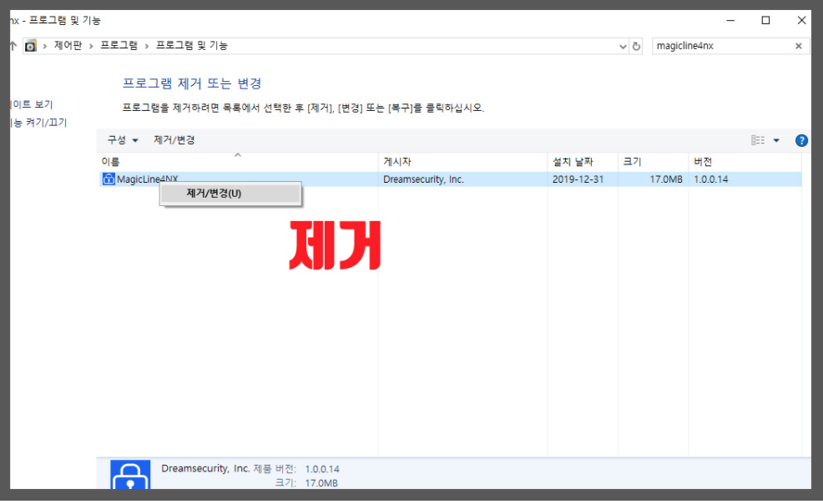Click 제거/변경 in the toolbar
The height and width of the screenshot is (504, 823).
[174, 140]
